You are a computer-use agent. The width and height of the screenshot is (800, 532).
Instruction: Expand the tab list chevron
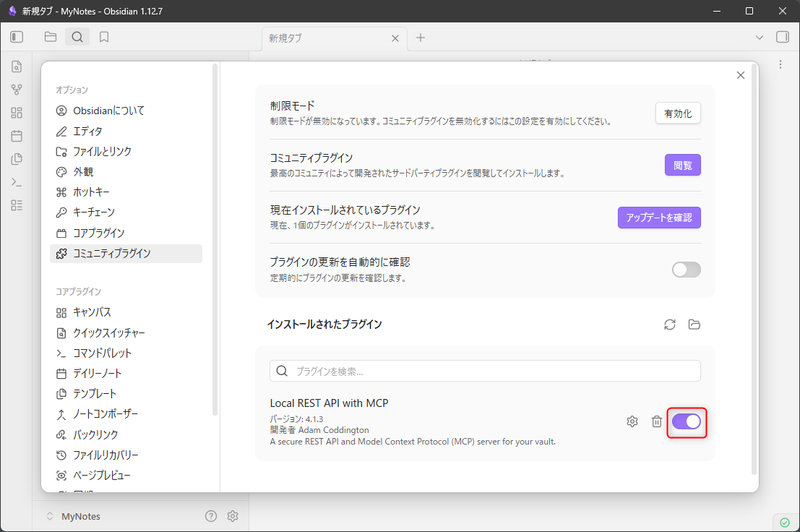tap(760, 38)
